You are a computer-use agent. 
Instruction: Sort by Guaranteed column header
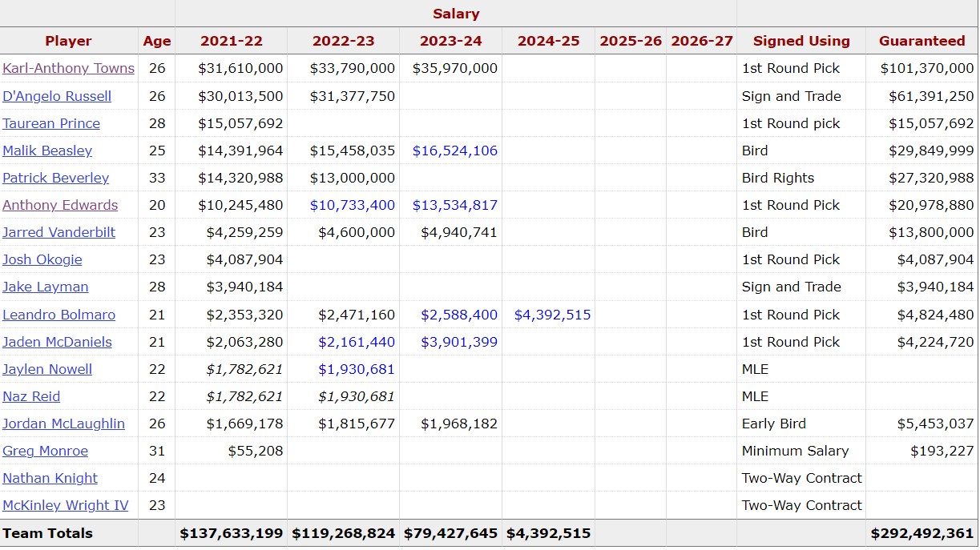click(x=922, y=41)
